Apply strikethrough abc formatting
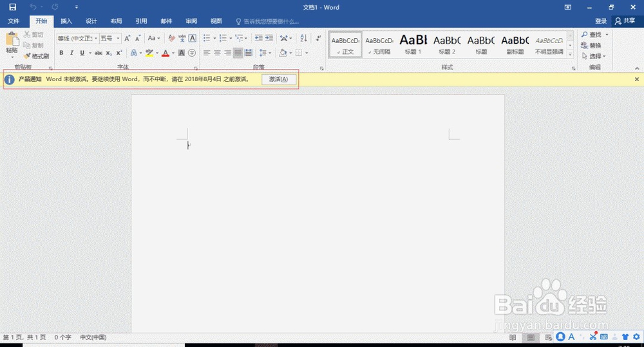This screenshot has height=347, width=644. tap(99, 53)
